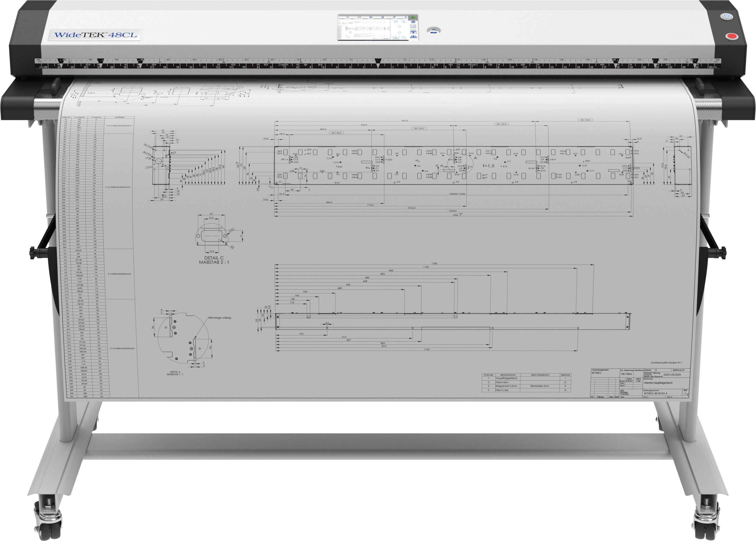Tap the scanned drawing preview thumbnail
756x541 pixels.
click(364, 29)
